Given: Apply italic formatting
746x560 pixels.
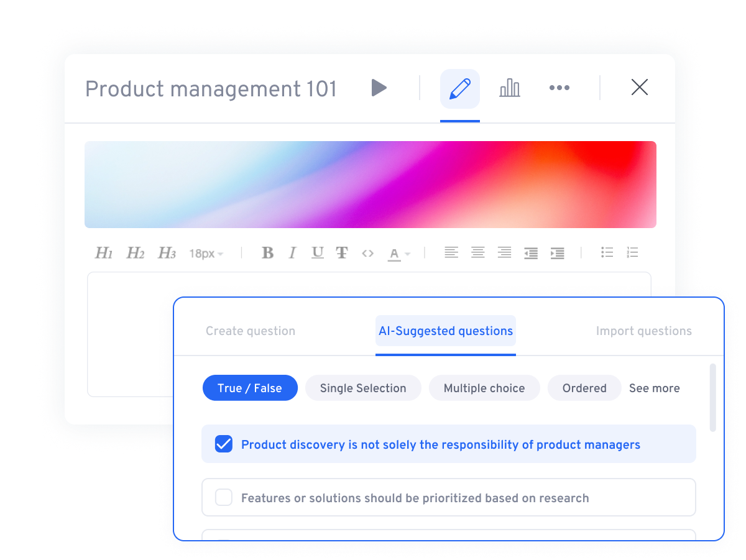Looking at the screenshot, I should tap(292, 252).
